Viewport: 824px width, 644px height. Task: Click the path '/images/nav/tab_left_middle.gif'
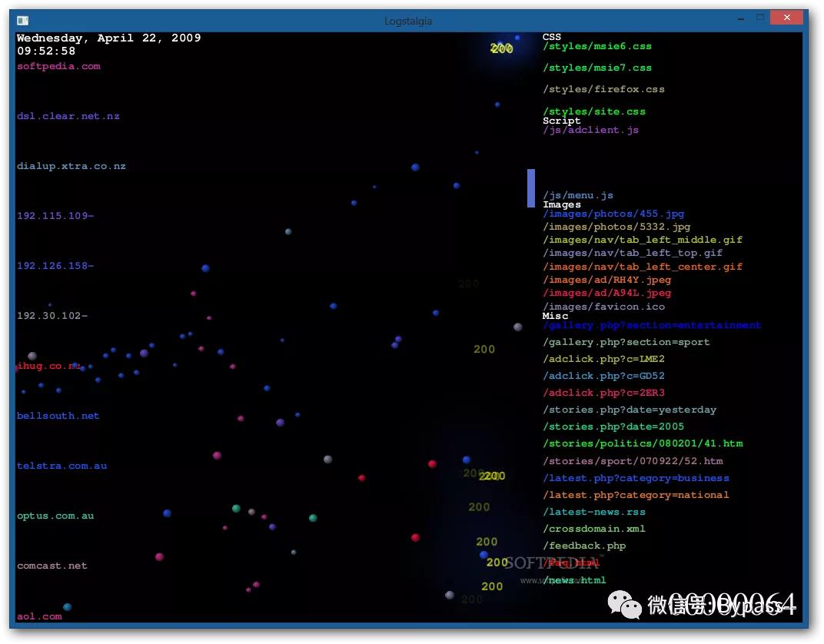point(643,240)
